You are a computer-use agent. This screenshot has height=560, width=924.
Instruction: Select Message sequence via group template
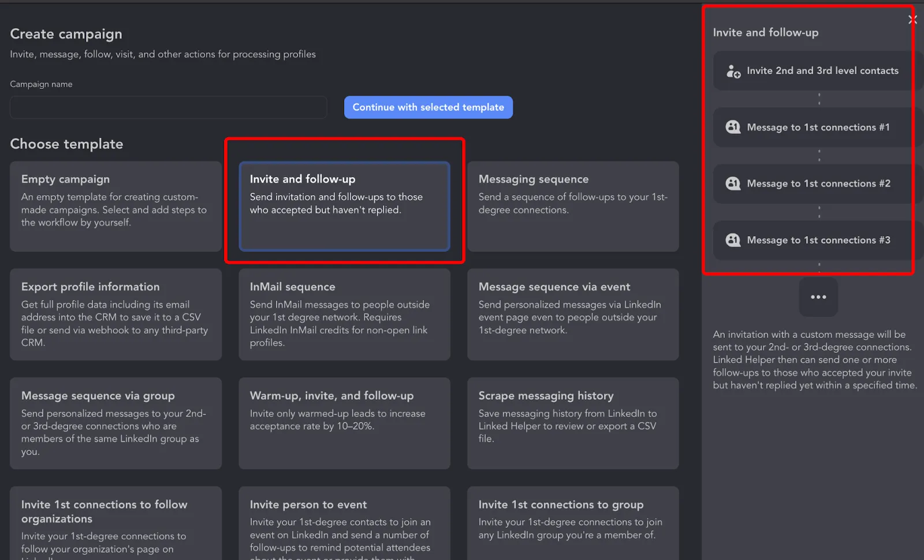(115, 423)
